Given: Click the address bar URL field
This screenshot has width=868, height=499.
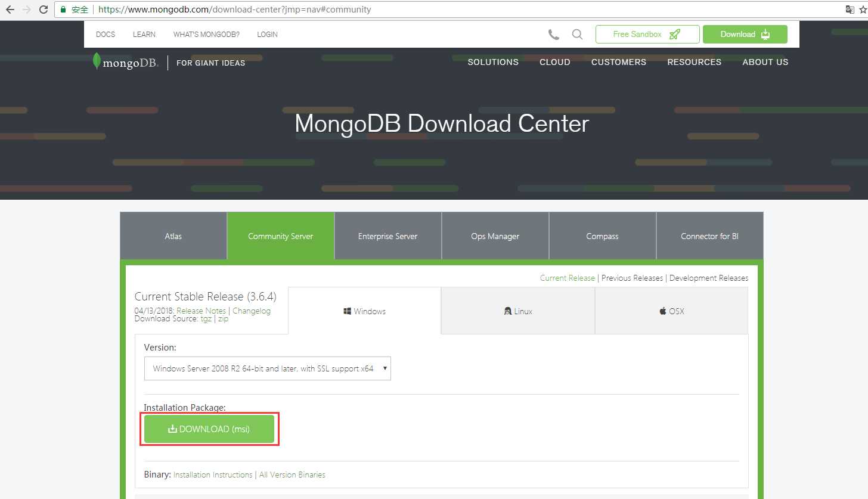Looking at the screenshot, I should pos(447,10).
